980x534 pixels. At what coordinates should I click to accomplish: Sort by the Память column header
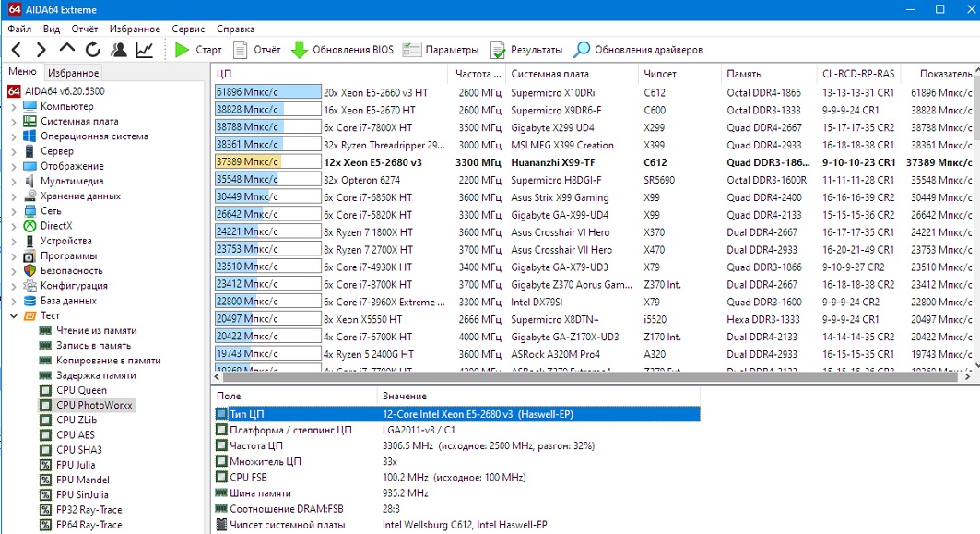[769, 74]
